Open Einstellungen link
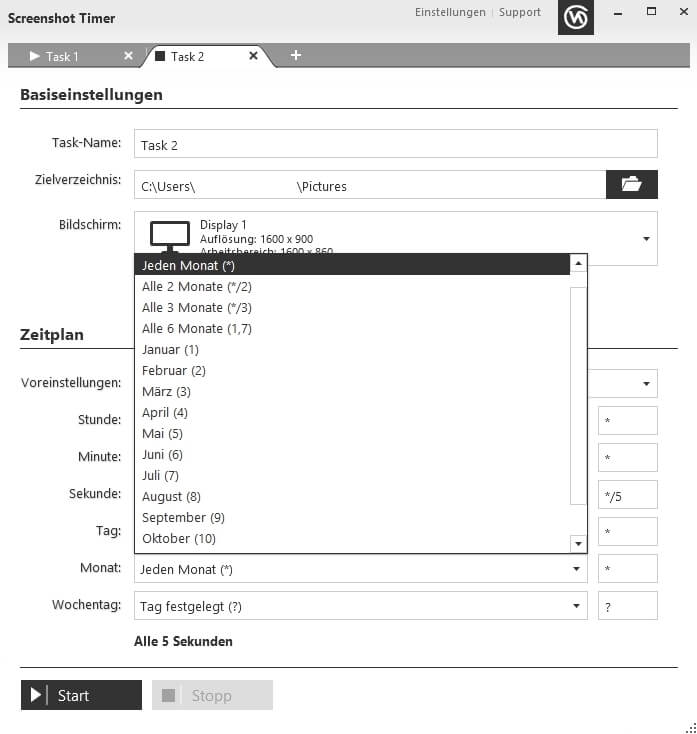This screenshot has height=734, width=697. coord(450,12)
